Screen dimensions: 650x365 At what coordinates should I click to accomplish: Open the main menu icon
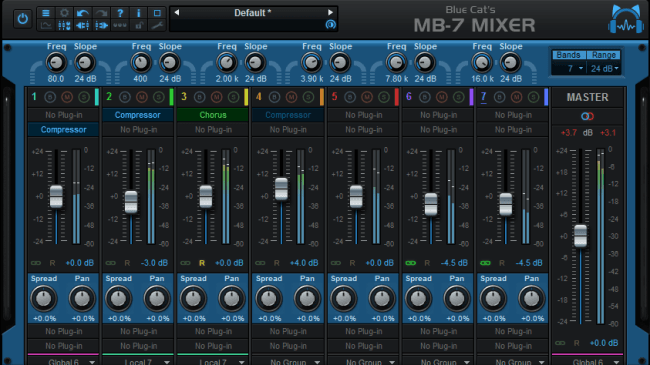[x=45, y=13]
